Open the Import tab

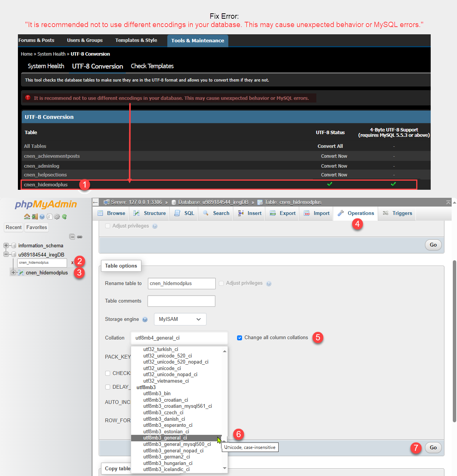coord(316,213)
